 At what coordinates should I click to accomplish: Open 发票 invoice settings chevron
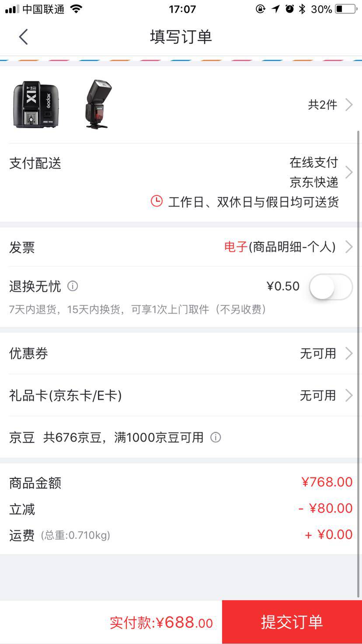click(349, 247)
